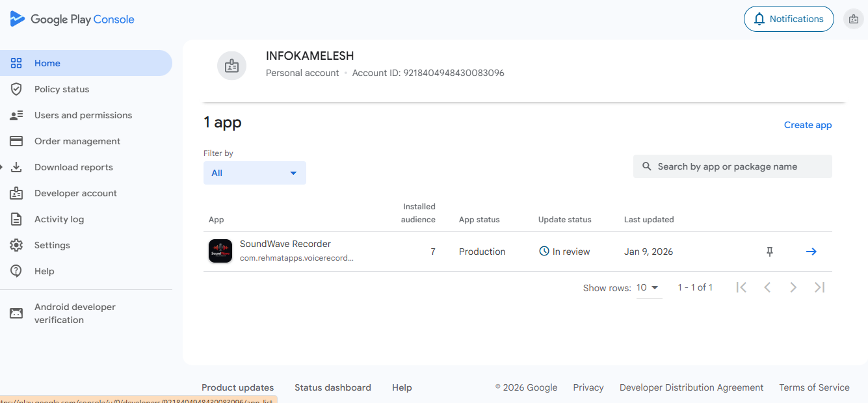
Task: Click the App status column header
Action: [479, 220]
